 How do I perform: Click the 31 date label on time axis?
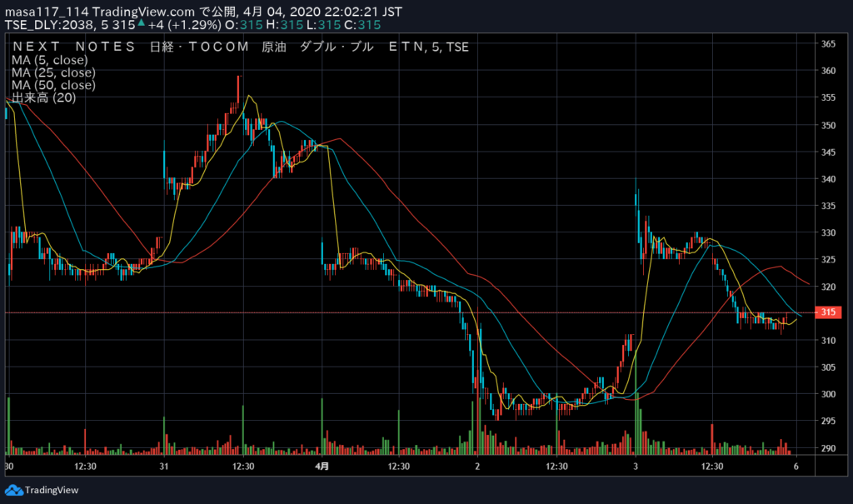pyautogui.click(x=164, y=467)
